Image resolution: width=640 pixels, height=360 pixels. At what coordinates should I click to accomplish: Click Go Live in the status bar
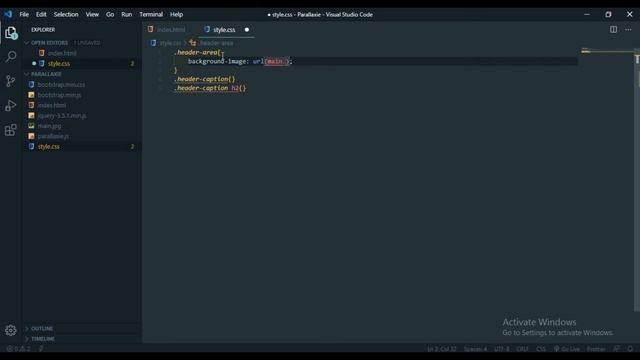coord(567,349)
